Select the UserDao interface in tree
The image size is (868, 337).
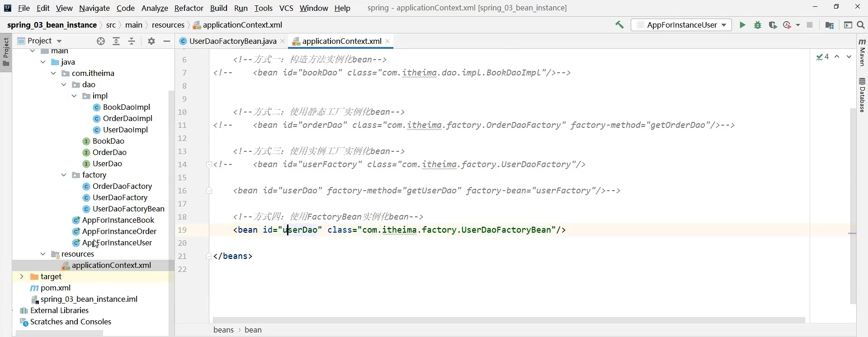pyautogui.click(x=107, y=164)
